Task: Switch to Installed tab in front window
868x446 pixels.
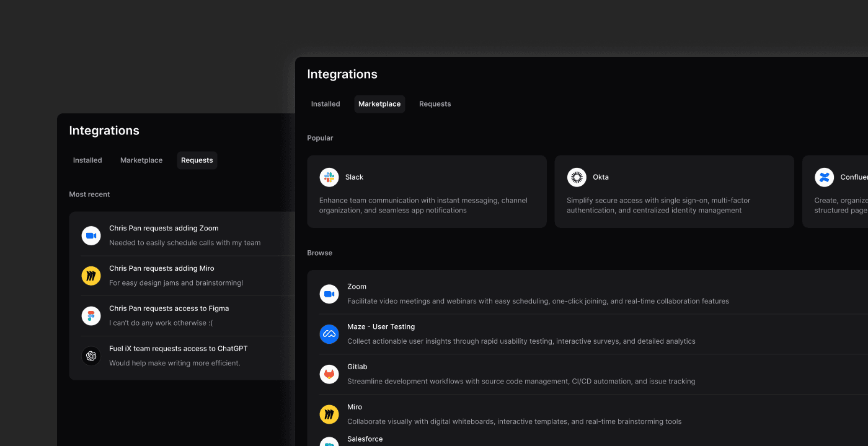Action: [325, 104]
